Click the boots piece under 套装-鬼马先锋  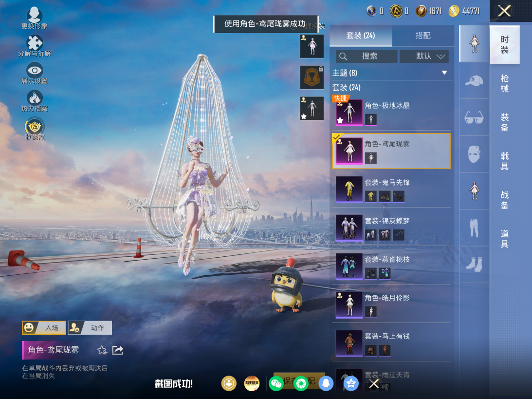coord(385,197)
